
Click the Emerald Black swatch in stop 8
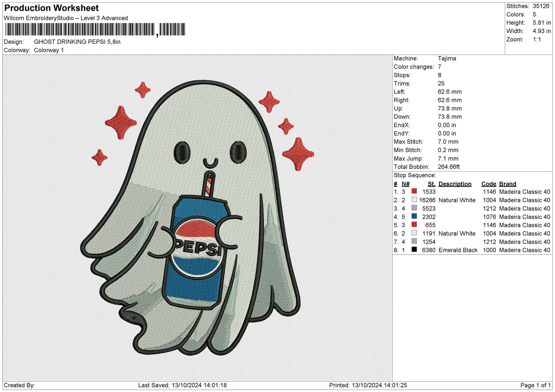point(414,250)
